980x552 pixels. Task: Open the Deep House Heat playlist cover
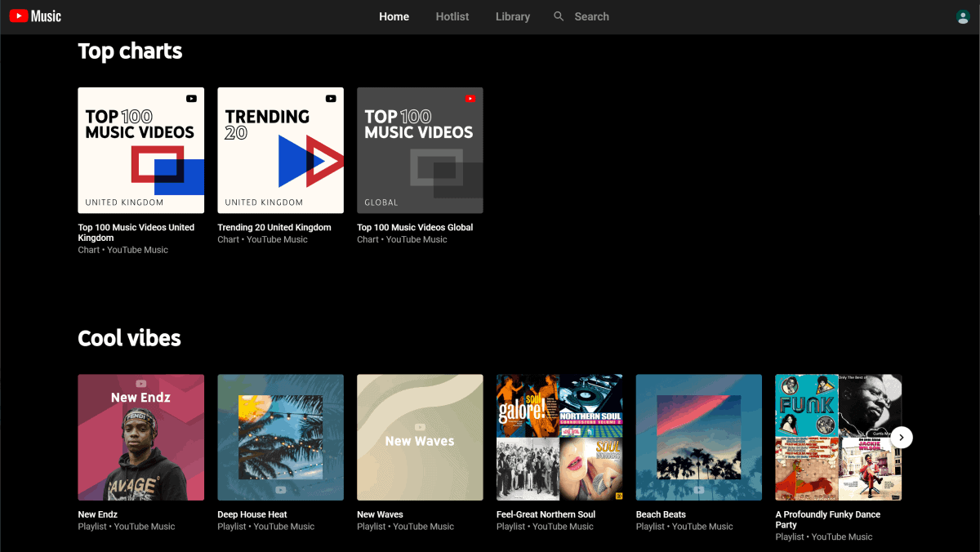pos(281,437)
